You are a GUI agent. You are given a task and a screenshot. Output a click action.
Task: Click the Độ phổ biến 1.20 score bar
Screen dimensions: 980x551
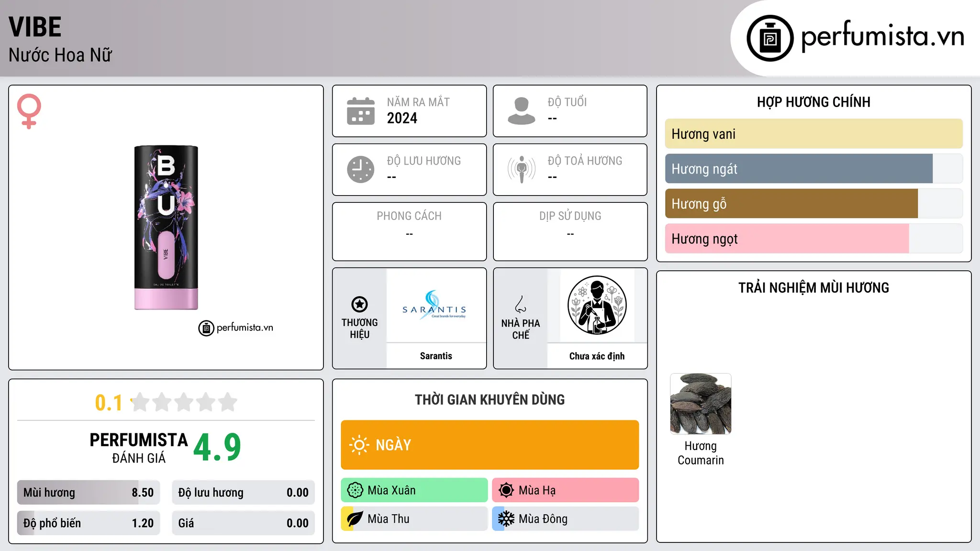point(89,523)
